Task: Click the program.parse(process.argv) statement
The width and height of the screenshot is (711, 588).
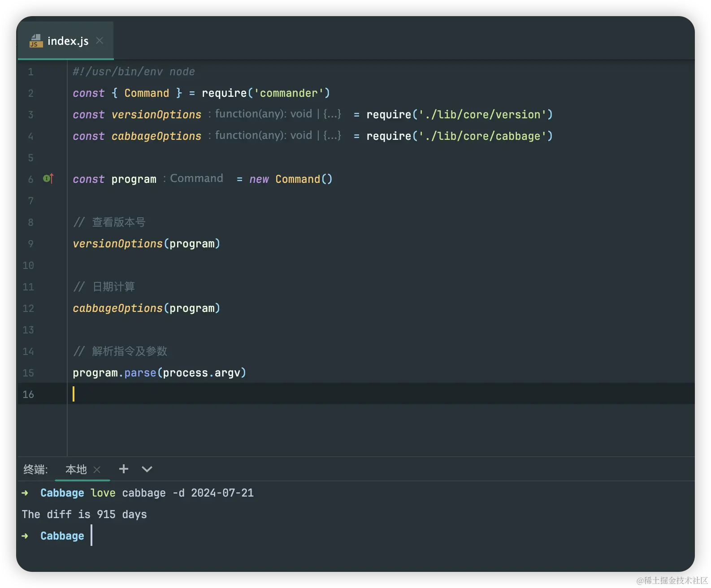Action: click(160, 373)
